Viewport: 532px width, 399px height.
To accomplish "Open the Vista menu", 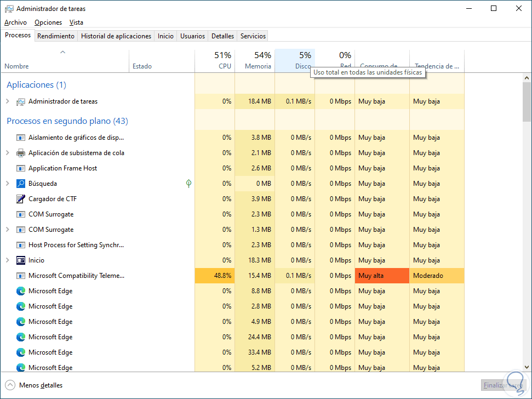I will click(x=76, y=22).
